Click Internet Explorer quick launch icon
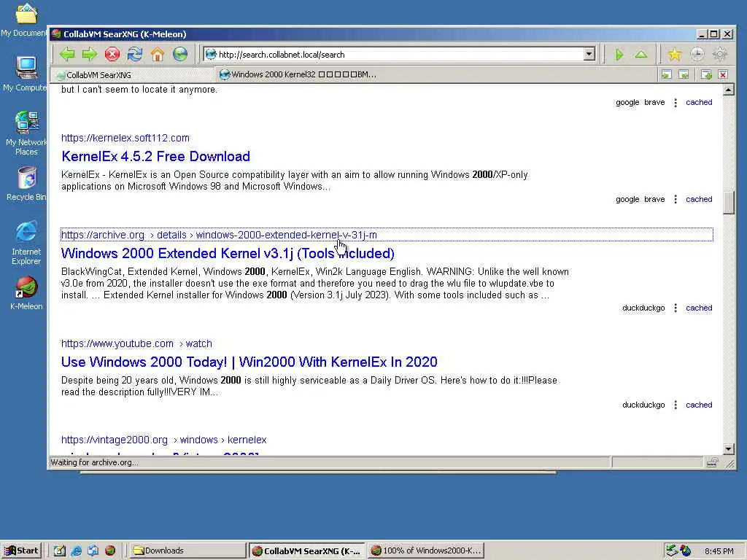 (76, 551)
